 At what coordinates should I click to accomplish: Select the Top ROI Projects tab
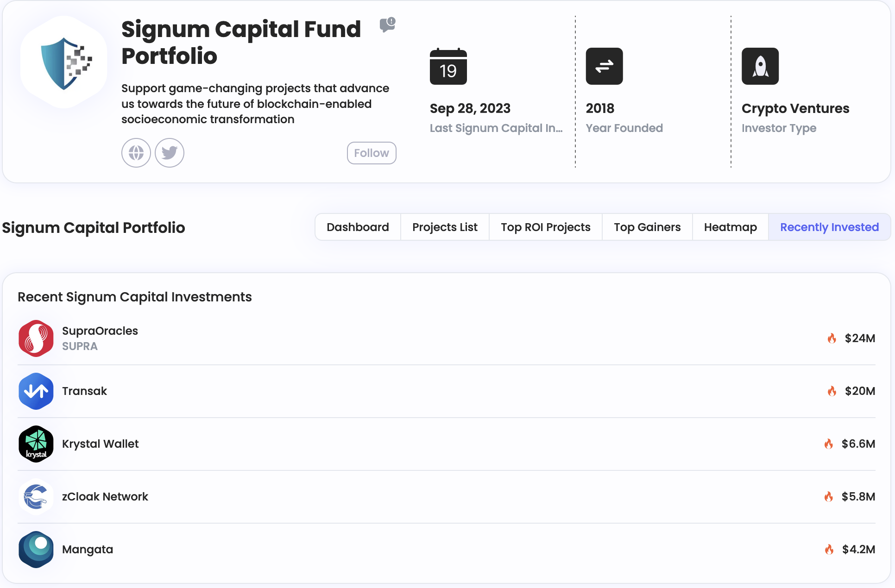546,227
